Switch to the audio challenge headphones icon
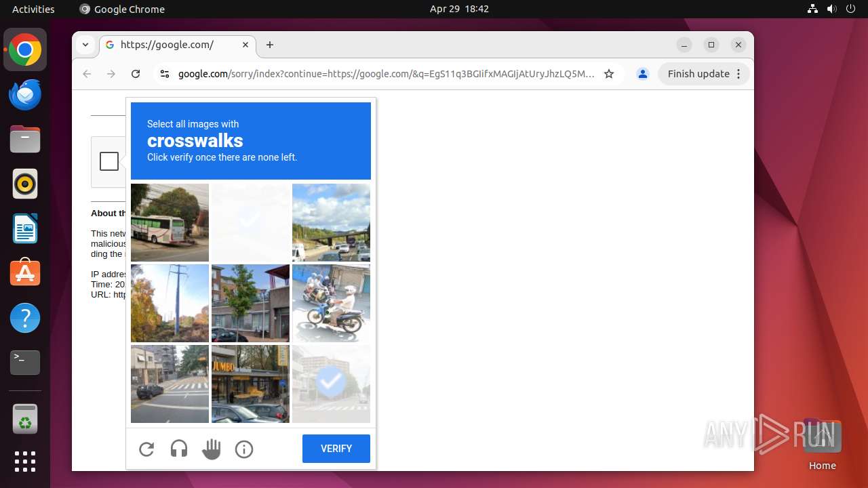Viewport: 868px width, 488px height. (179, 449)
